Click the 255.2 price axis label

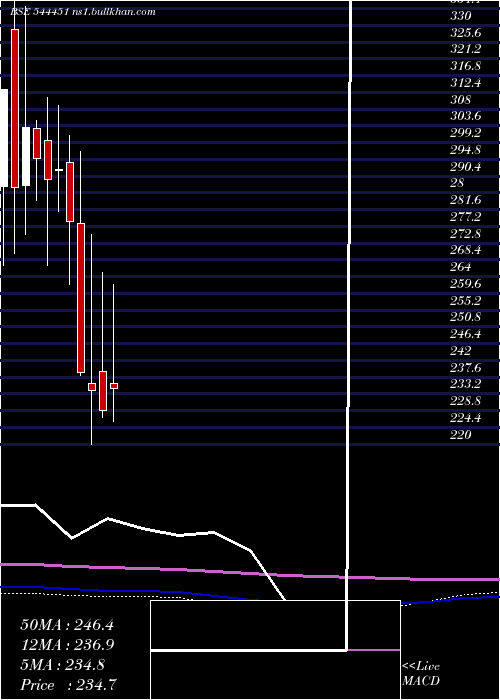coord(465,300)
